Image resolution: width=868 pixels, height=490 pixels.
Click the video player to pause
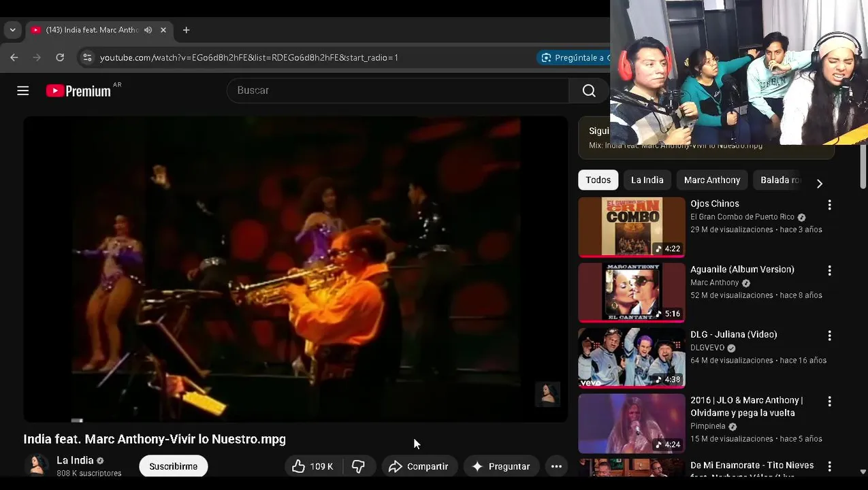[x=295, y=269]
